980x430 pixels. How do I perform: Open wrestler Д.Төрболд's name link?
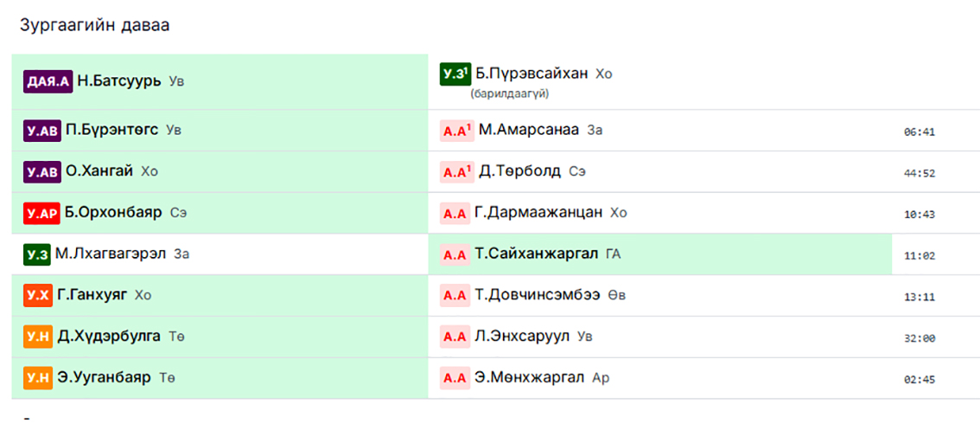519,171
